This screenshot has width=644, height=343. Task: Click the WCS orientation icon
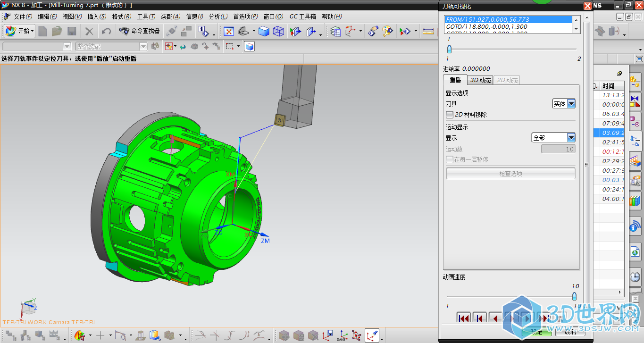pyautogui.click(x=351, y=32)
